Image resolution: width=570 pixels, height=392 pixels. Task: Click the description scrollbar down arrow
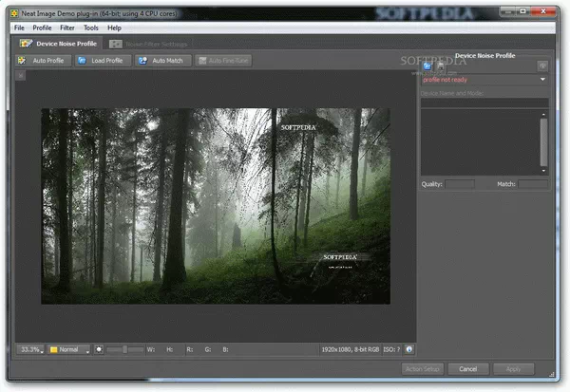click(543, 171)
